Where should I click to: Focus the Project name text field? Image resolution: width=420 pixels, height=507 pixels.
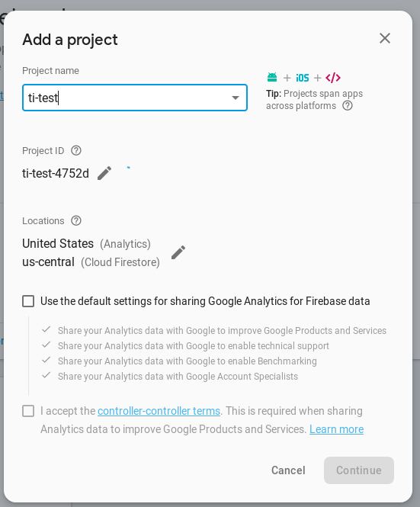pos(135,98)
